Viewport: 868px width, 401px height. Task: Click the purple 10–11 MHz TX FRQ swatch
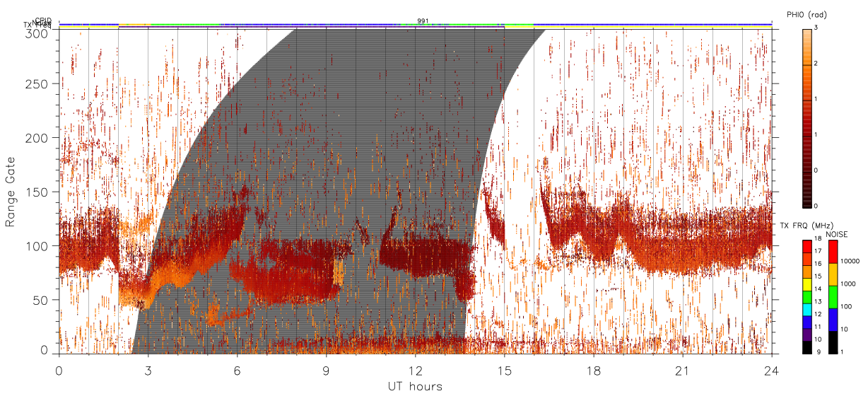click(807, 335)
